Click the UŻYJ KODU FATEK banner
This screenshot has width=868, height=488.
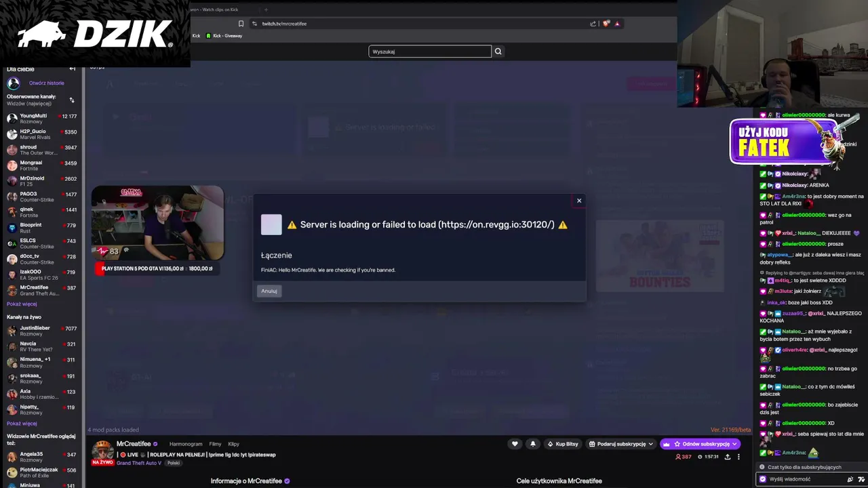787,142
